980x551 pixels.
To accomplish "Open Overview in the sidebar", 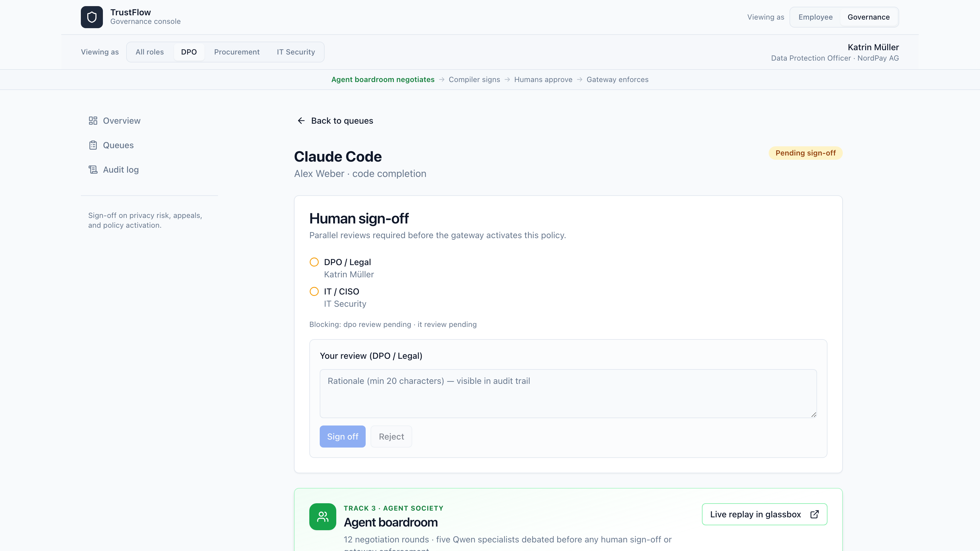I will pos(149,121).
